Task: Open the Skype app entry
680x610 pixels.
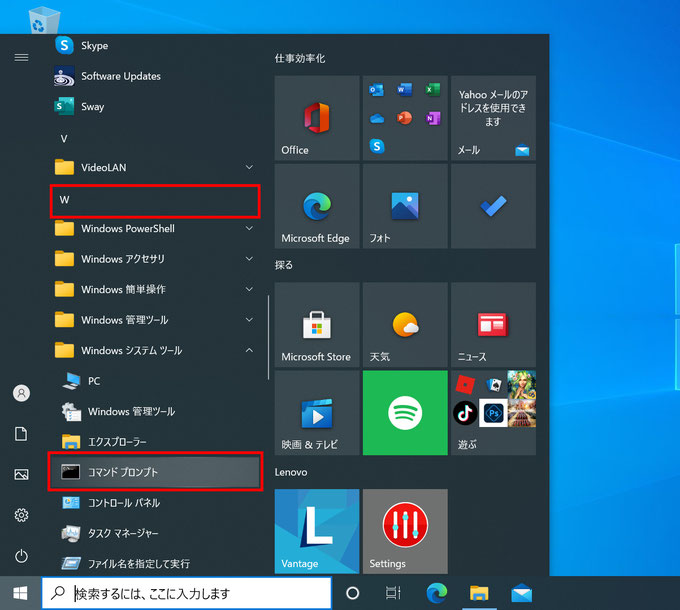Action: point(155,46)
